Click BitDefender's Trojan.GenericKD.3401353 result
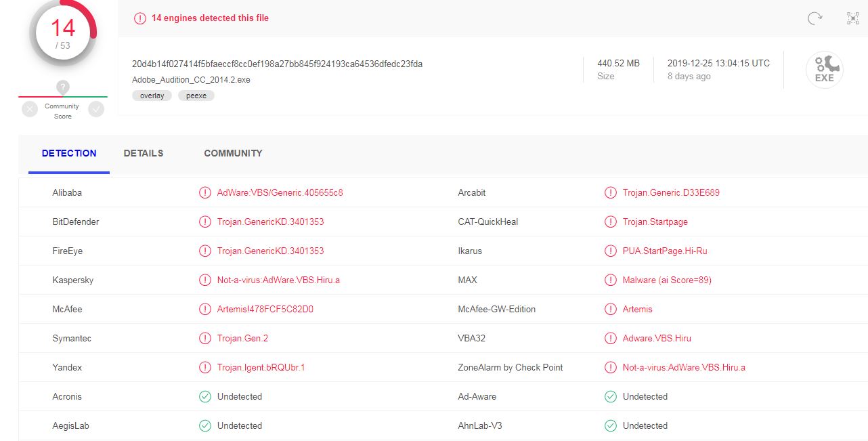 click(271, 222)
